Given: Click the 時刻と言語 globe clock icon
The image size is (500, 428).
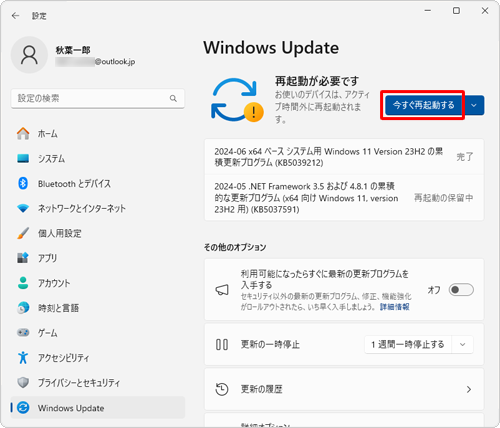Looking at the screenshot, I should 23,308.
